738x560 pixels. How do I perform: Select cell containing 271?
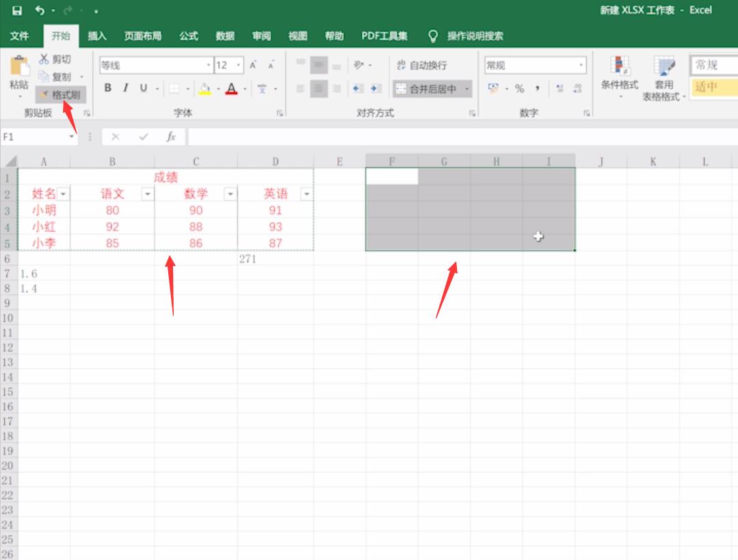pos(276,259)
